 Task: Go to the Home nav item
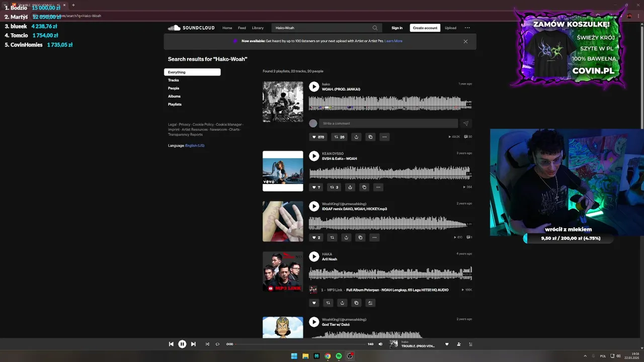227,28
